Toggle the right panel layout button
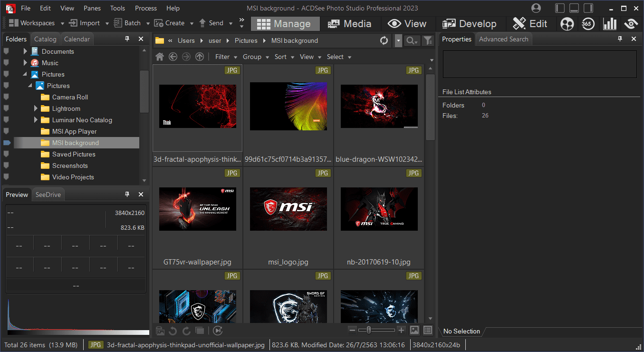644x352 pixels. coord(588,8)
